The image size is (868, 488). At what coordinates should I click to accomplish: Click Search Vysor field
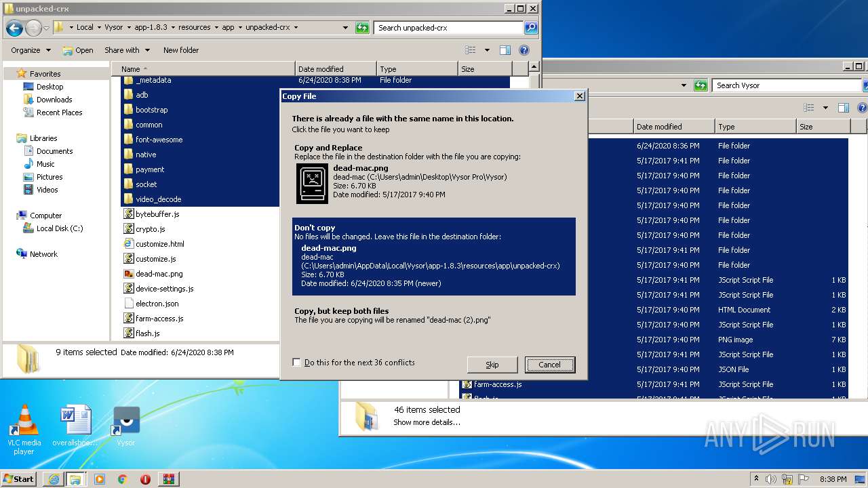tap(787, 85)
